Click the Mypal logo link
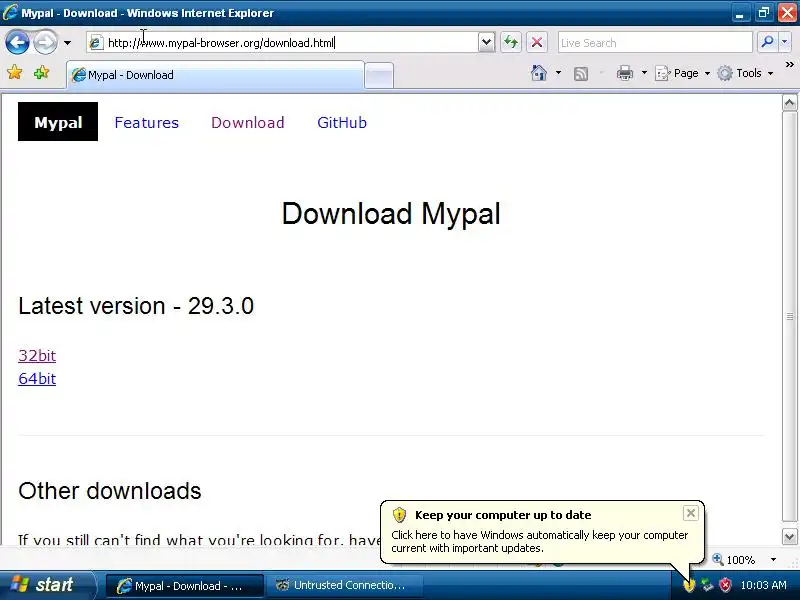 click(x=58, y=122)
